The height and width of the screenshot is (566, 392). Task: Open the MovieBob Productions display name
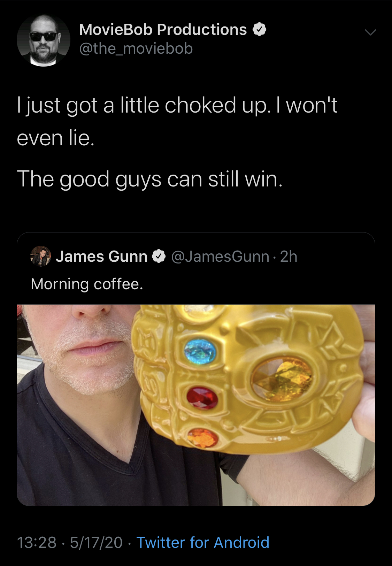pyautogui.click(x=163, y=30)
